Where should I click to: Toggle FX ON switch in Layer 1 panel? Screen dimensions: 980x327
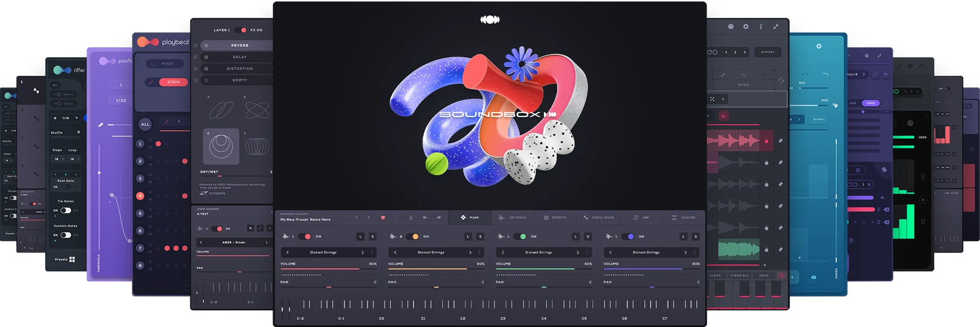tap(240, 30)
